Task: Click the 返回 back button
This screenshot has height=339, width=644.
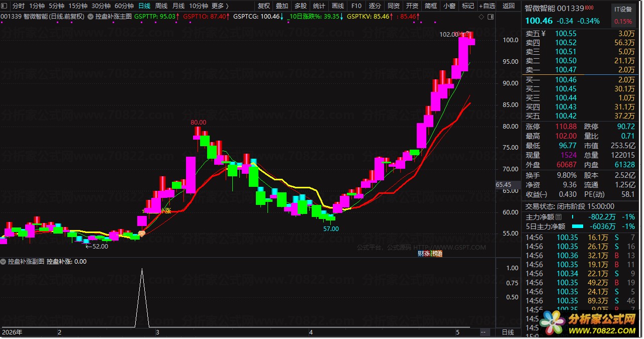Action: (509, 6)
